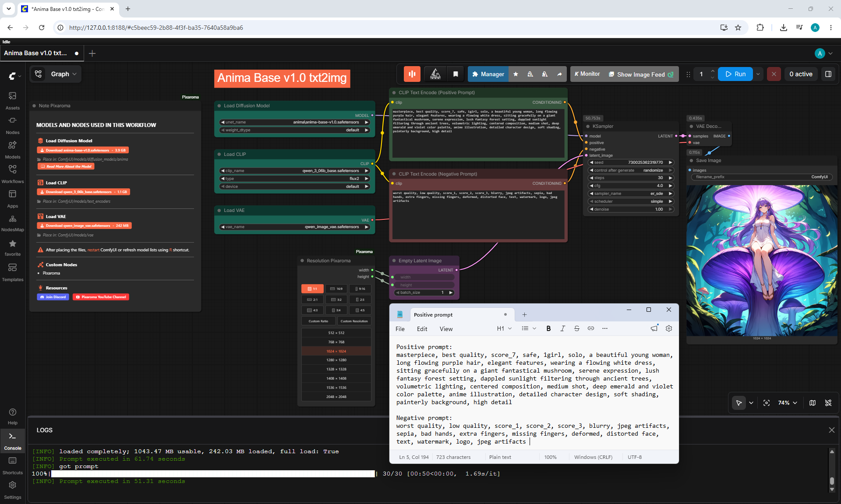Open the Manager button
Viewport: 841px width, 504px height.
coord(488,74)
